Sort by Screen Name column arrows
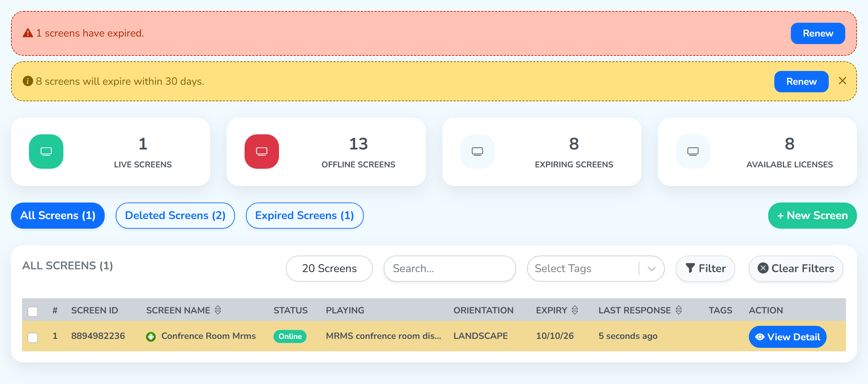This screenshot has height=384, width=868. tap(218, 310)
